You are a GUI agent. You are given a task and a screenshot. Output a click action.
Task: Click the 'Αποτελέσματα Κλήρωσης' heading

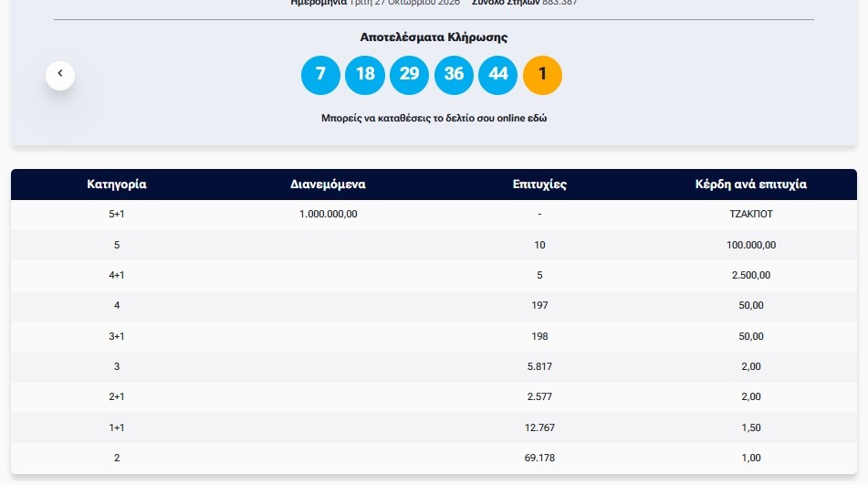coord(434,37)
